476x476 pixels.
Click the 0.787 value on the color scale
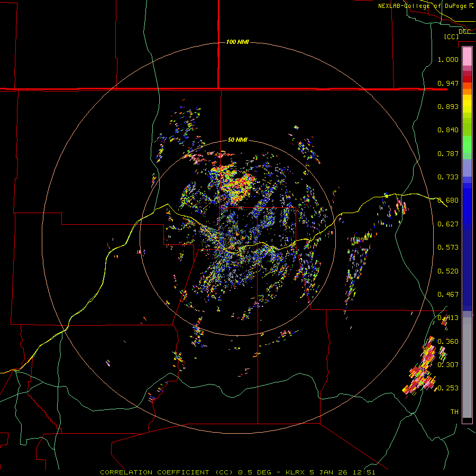448,153
